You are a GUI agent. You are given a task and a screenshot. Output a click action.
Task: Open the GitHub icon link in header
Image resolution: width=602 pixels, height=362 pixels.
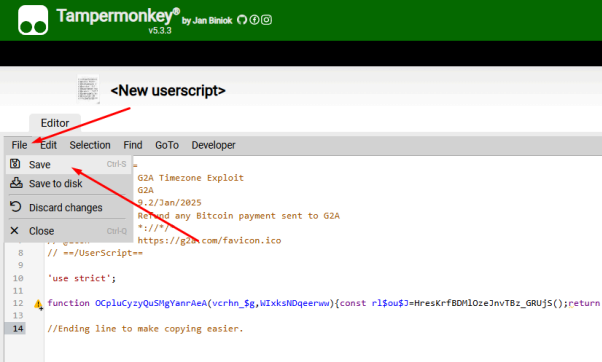[242, 20]
